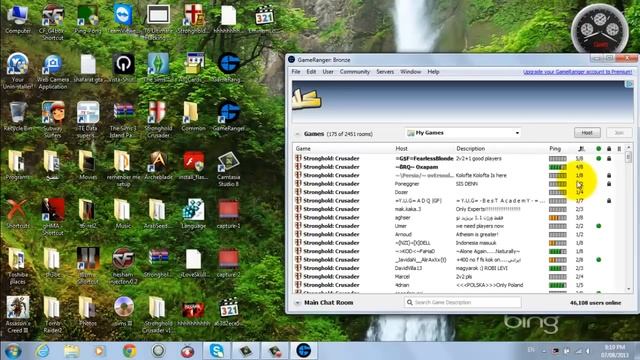Open Skype from the taskbar
Screen dimensions: 640x360
tap(216, 351)
